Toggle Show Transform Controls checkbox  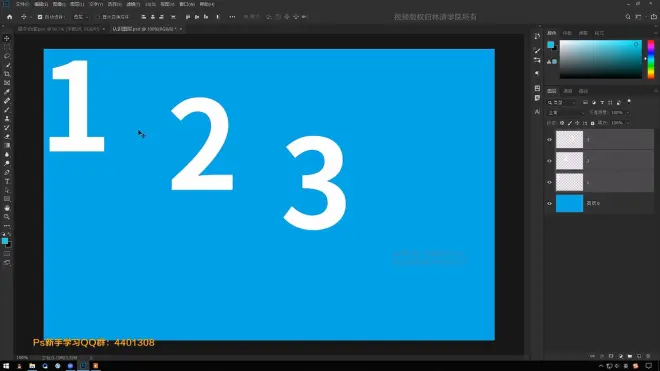point(98,17)
